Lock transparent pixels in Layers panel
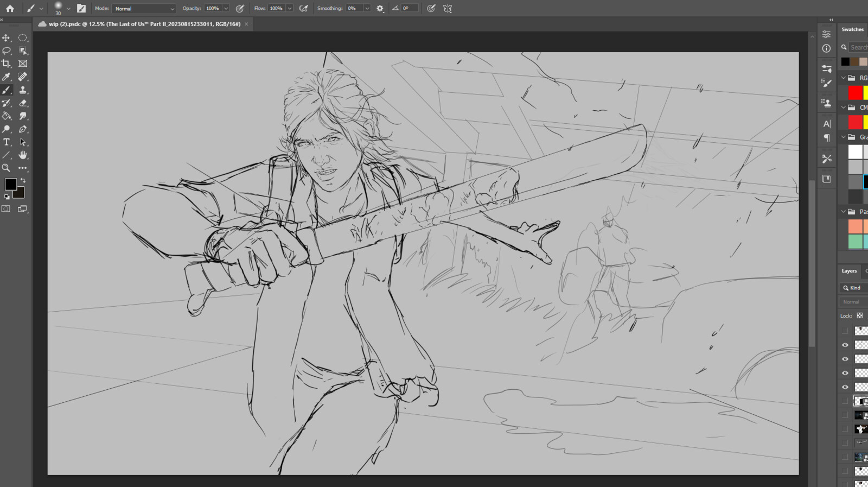868x487 pixels. pyautogui.click(x=859, y=315)
